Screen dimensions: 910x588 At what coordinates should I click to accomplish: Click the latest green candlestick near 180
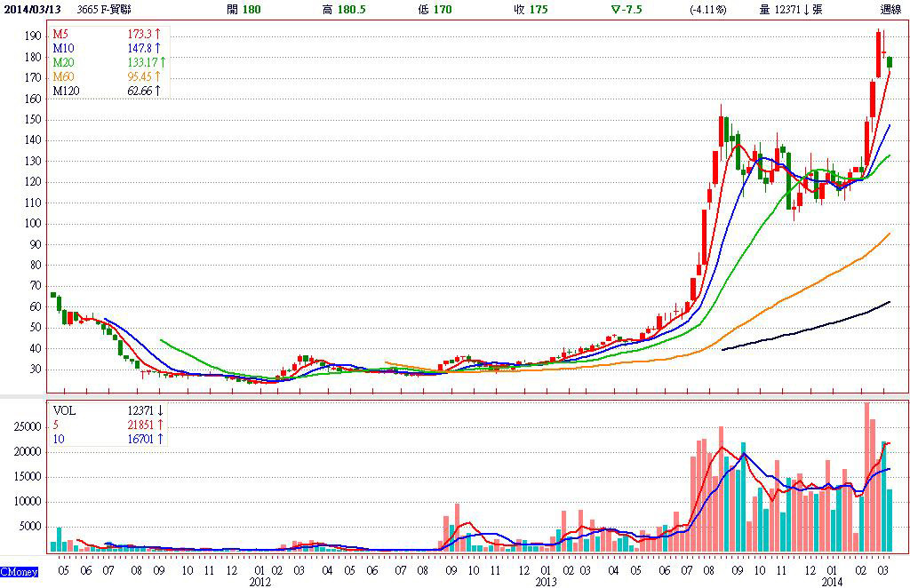coord(890,62)
